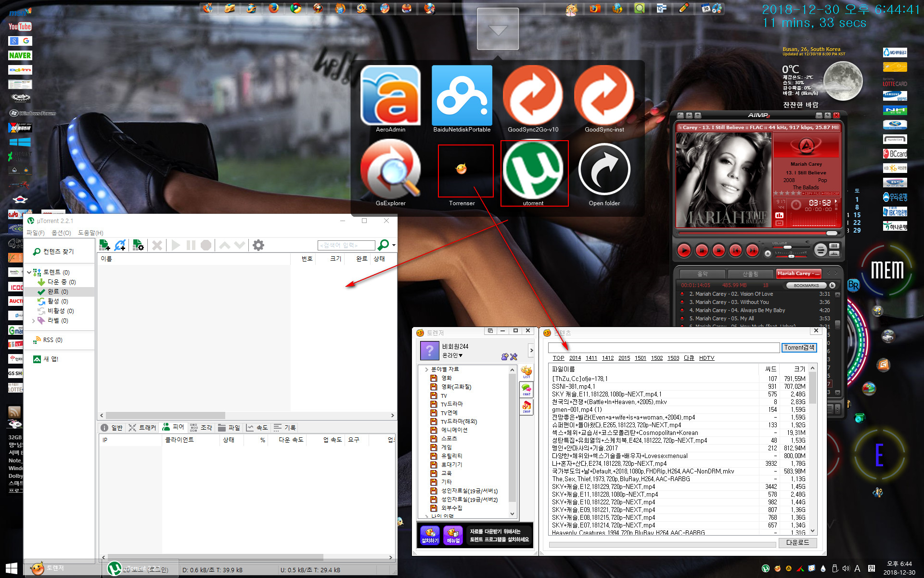The height and width of the screenshot is (578, 924).
Task: Collapse the 토렌트 (0) tree node
Action: (x=29, y=272)
